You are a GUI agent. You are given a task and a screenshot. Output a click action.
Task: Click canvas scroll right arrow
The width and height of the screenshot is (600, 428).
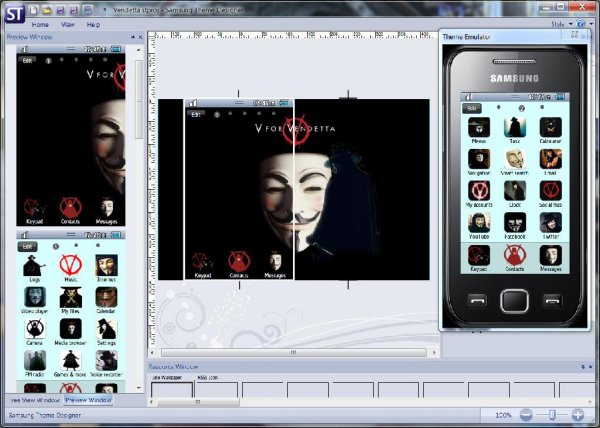(x=434, y=352)
